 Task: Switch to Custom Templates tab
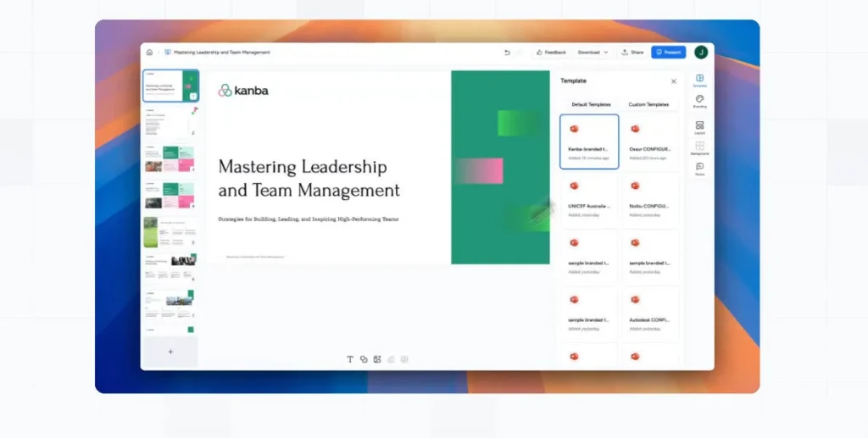click(648, 104)
